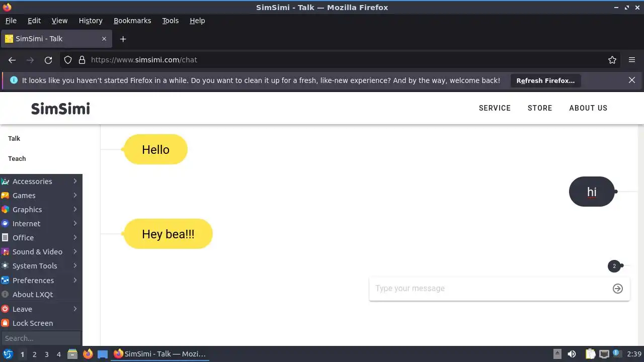This screenshot has width=644, height=362.
Task: Switch to virtual desktop 1
Action: (22, 354)
